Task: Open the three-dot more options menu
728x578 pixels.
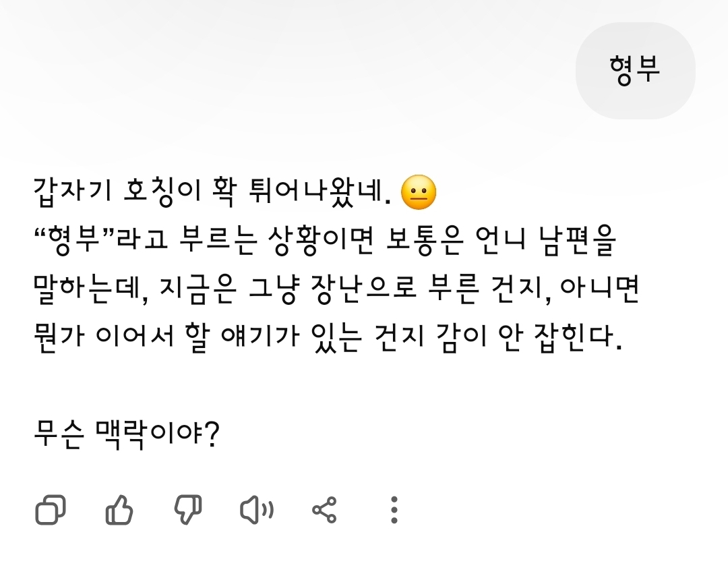Action: coord(394,510)
